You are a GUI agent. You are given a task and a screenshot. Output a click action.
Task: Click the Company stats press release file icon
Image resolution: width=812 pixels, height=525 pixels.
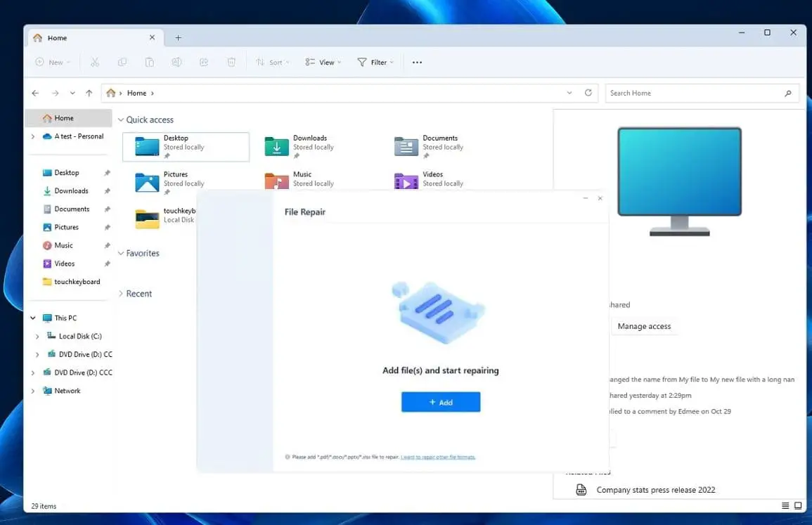click(x=581, y=490)
